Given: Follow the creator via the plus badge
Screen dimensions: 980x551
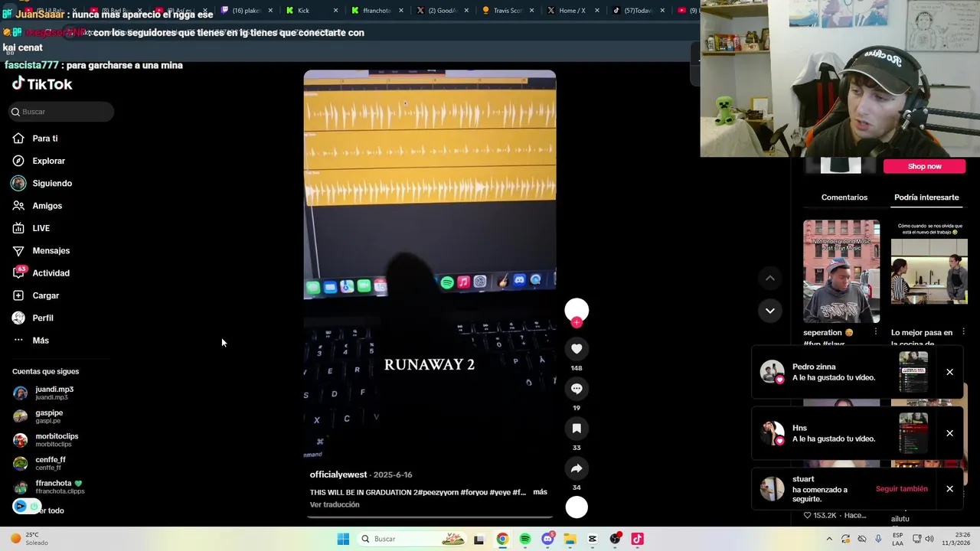Looking at the screenshot, I should point(577,323).
